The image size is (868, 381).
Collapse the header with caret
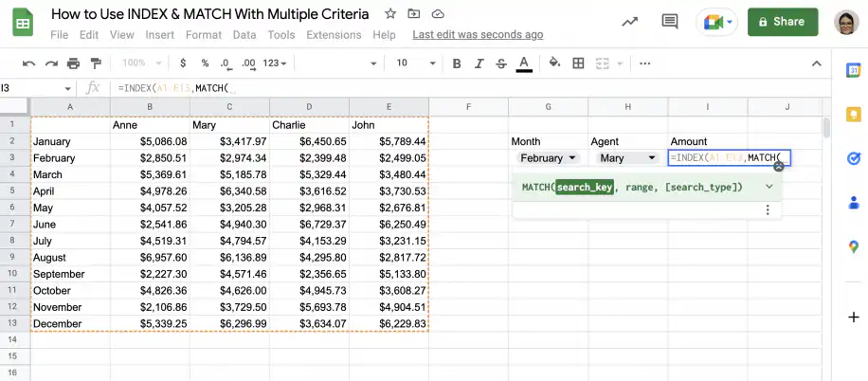pos(817,63)
